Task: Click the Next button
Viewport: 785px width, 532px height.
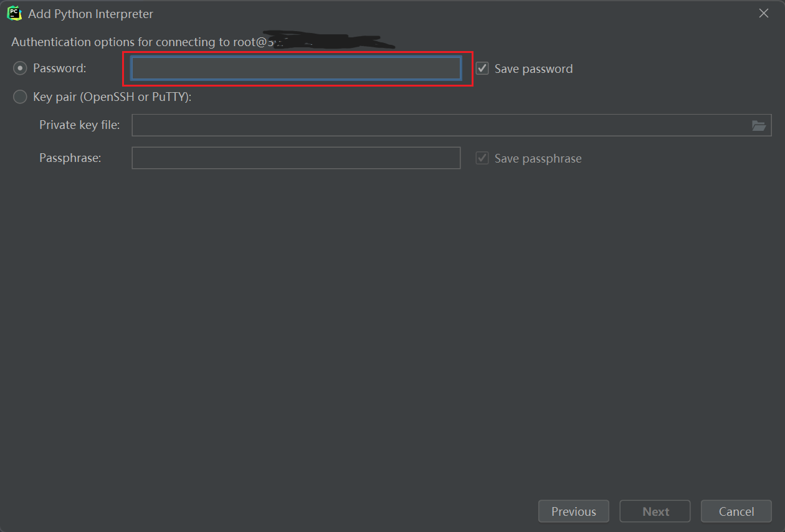Action: click(x=655, y=511)
